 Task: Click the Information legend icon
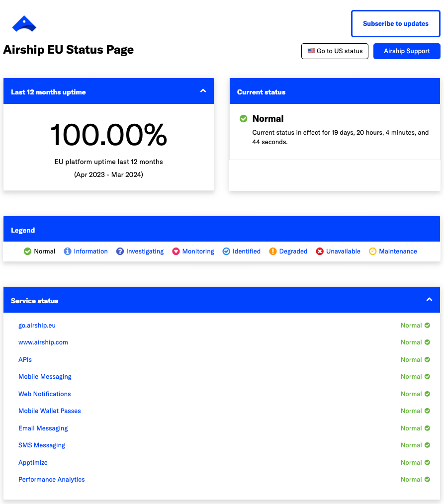[68, 252]
